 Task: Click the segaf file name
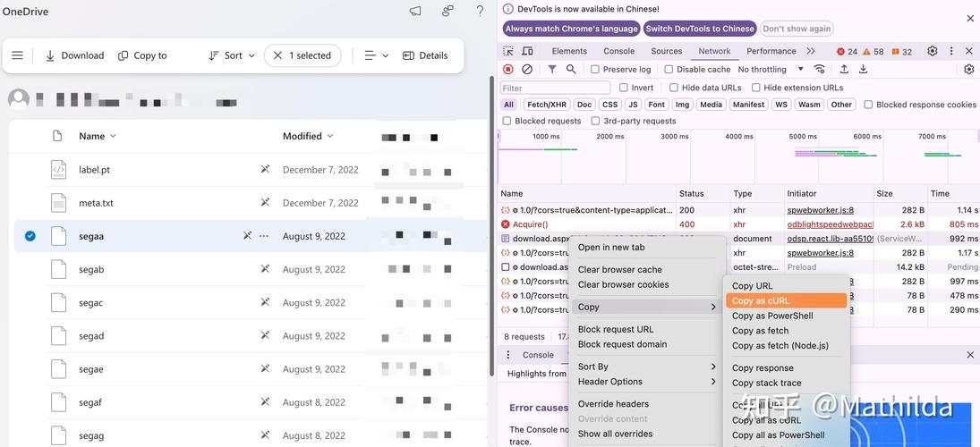(90, 402)
